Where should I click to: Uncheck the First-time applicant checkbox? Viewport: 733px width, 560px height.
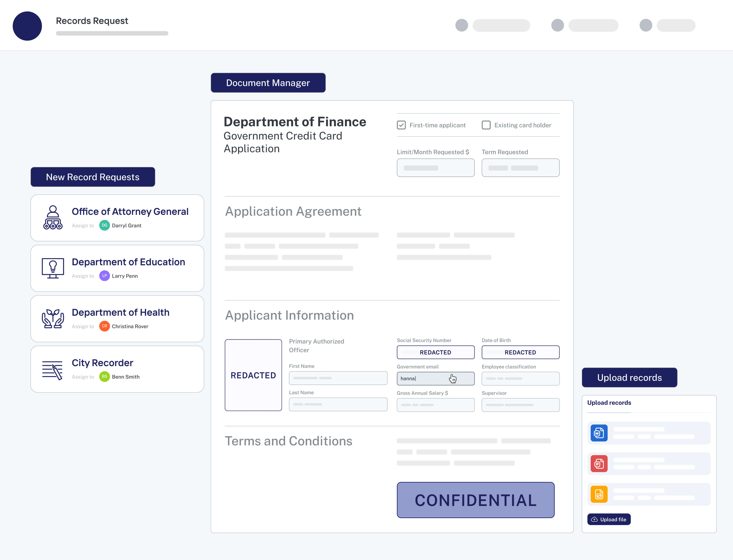tap(401, 125)
